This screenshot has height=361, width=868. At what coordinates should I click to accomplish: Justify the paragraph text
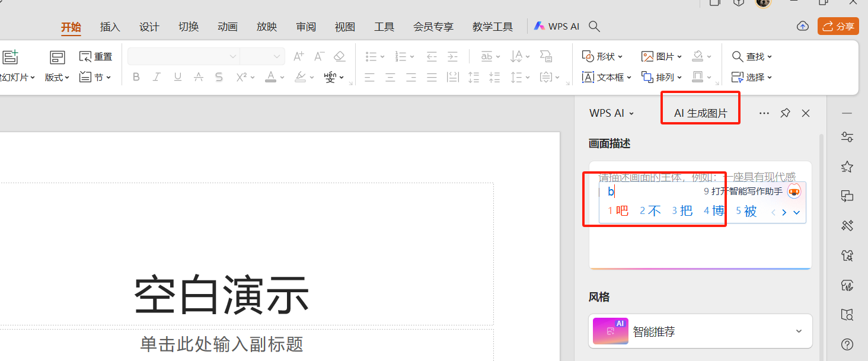point(432,77)
